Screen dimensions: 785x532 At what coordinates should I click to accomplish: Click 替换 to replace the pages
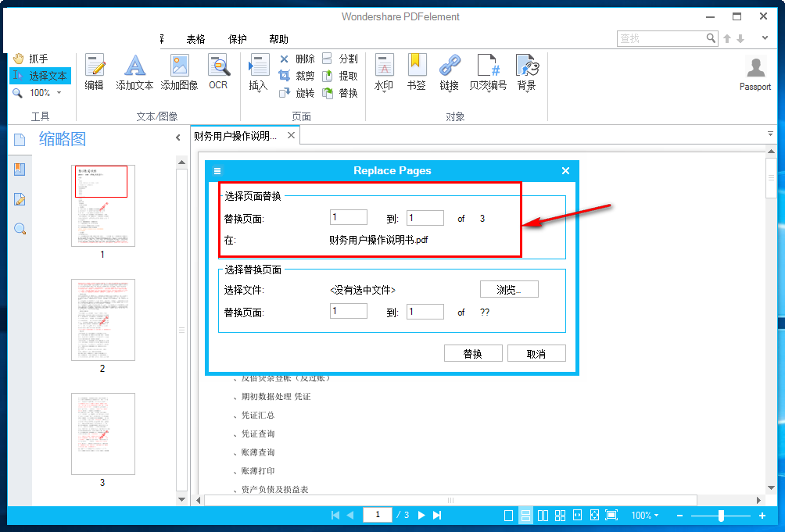click(x=474, y=352)
